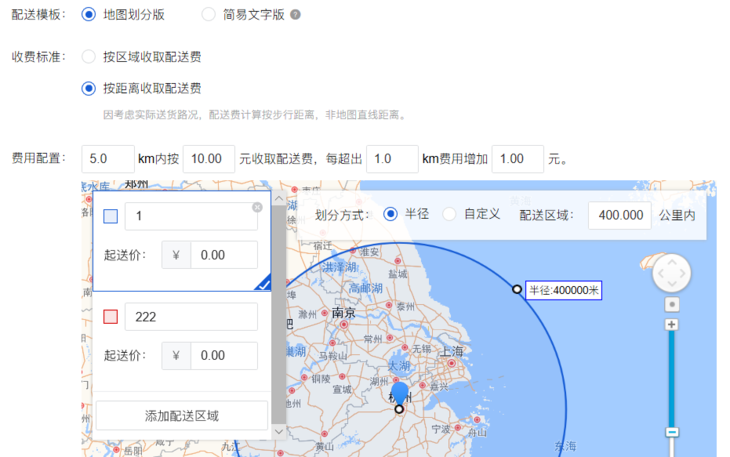This screenshot has height=457, width=730.
Task: Pan the map down with the compass control
Action: click(672, 283)
